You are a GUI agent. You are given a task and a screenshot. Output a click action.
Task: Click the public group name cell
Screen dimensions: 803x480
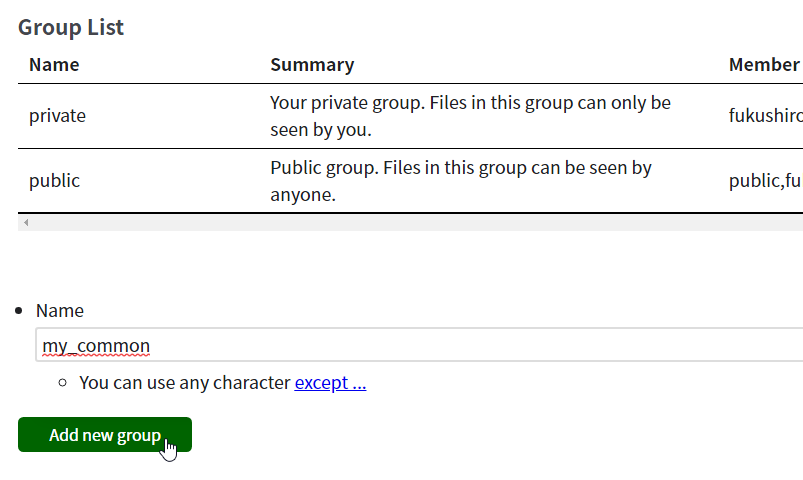54,181
